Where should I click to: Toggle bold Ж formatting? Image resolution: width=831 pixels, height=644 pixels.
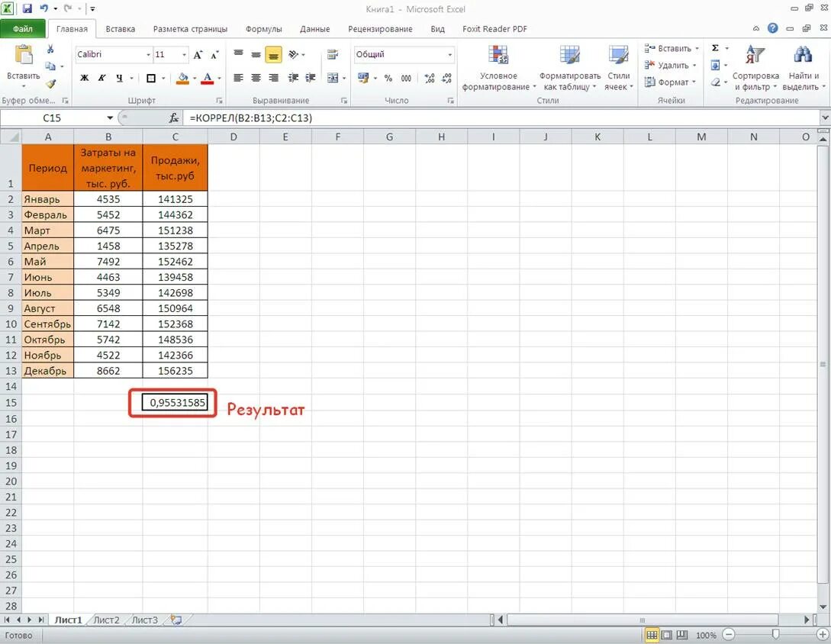84,79
